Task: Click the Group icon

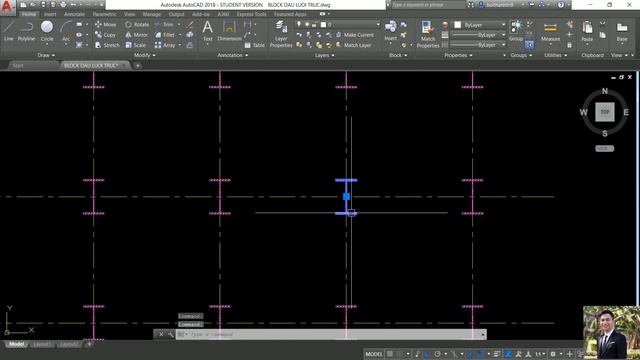Action: (x=516, y=31)
